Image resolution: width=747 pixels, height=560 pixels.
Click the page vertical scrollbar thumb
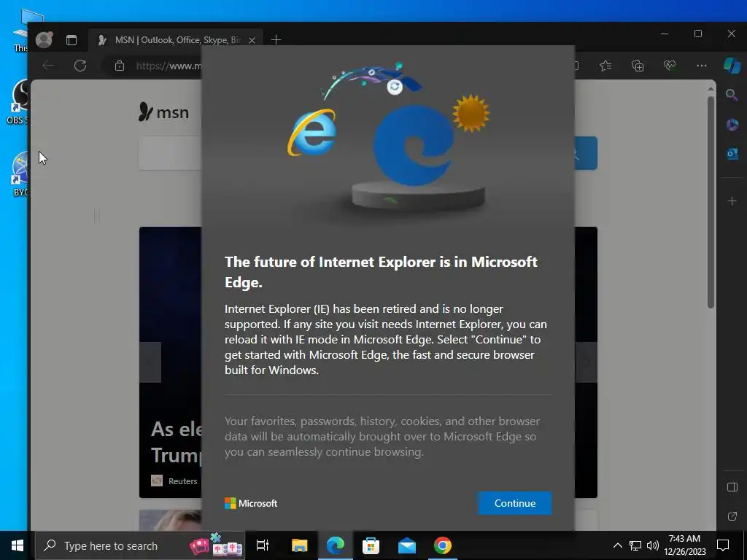click(x=711, y=203)
